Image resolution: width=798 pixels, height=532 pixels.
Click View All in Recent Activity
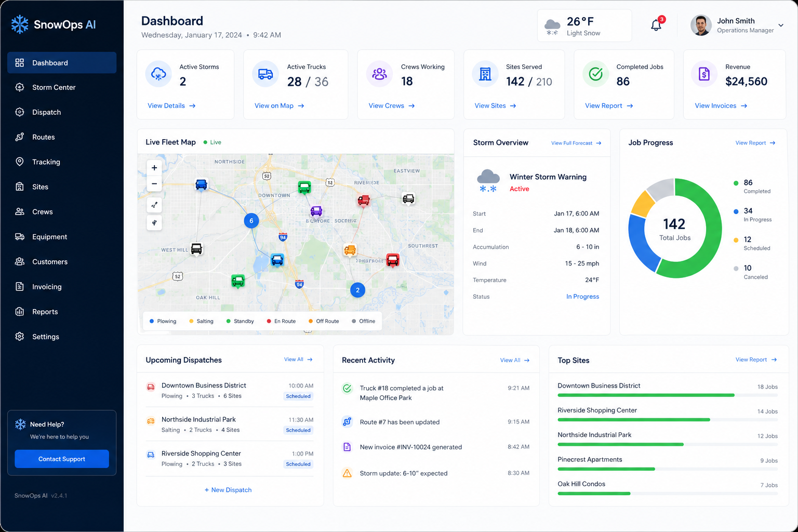515,360
